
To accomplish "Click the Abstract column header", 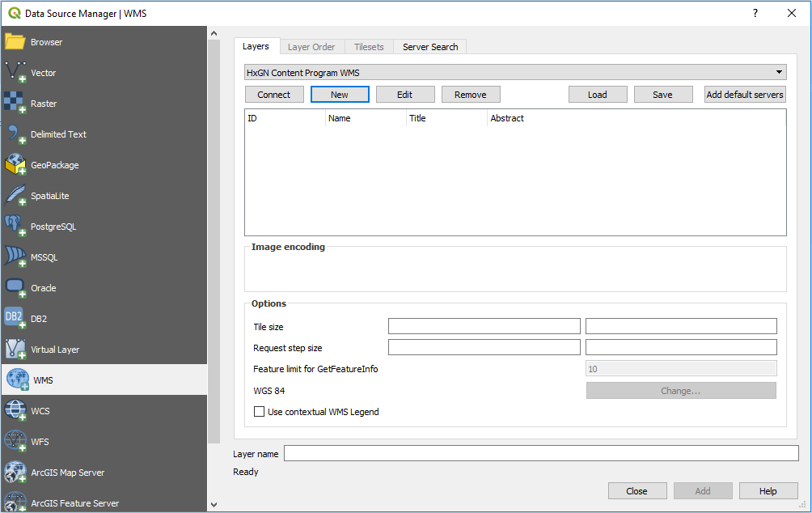I will click(x=507, y=118).
